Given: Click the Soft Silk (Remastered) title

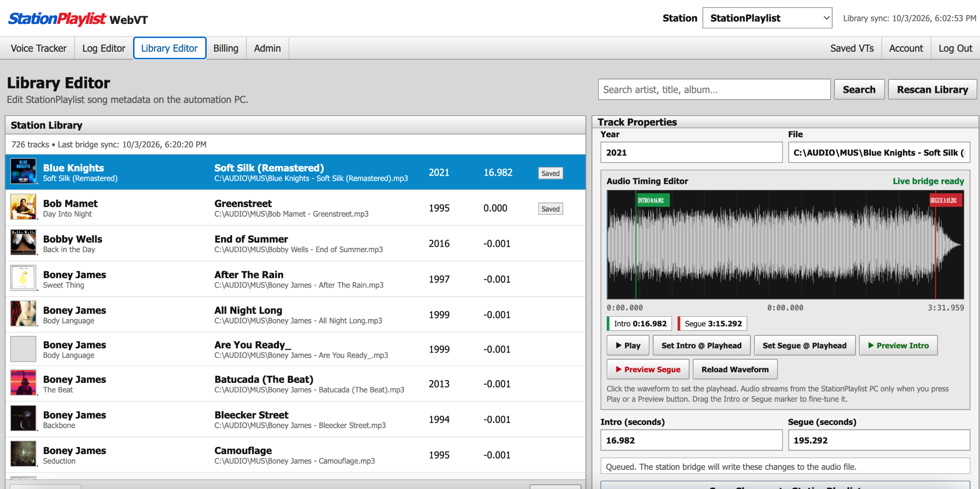Looking at the screenshot, I should click(x=269, y=168).
